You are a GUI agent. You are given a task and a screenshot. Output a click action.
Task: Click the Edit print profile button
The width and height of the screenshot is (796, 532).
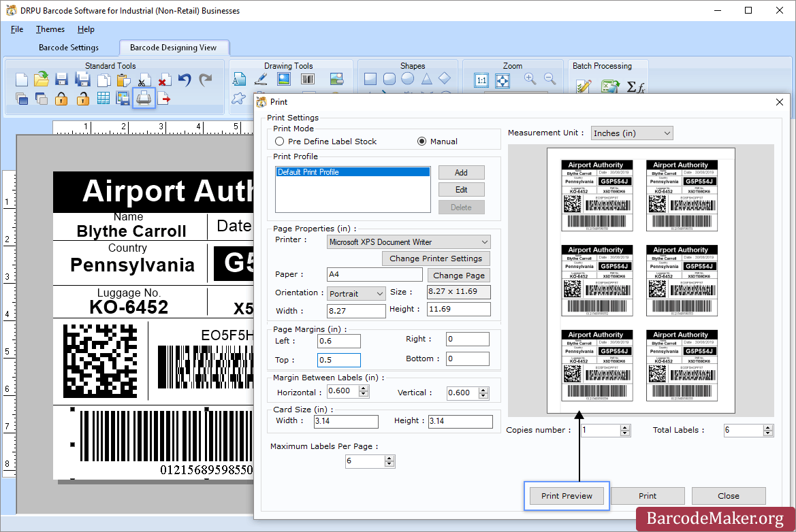point(461,190)
